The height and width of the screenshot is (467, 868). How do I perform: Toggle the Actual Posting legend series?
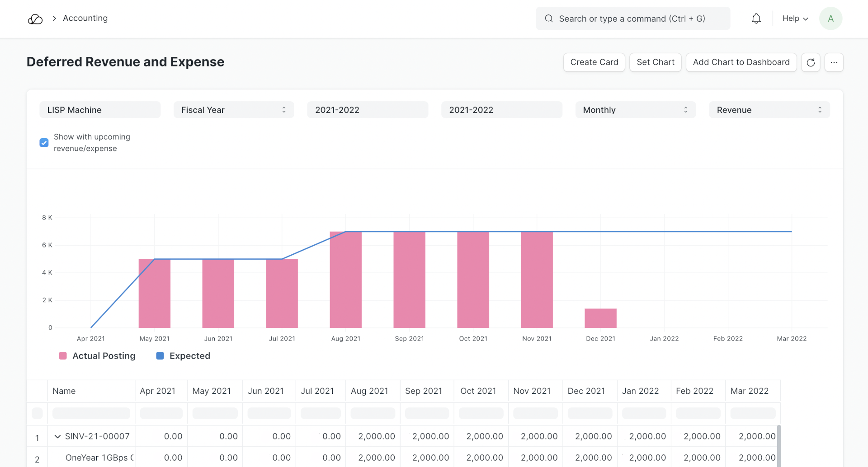click(x=98, y=356)
